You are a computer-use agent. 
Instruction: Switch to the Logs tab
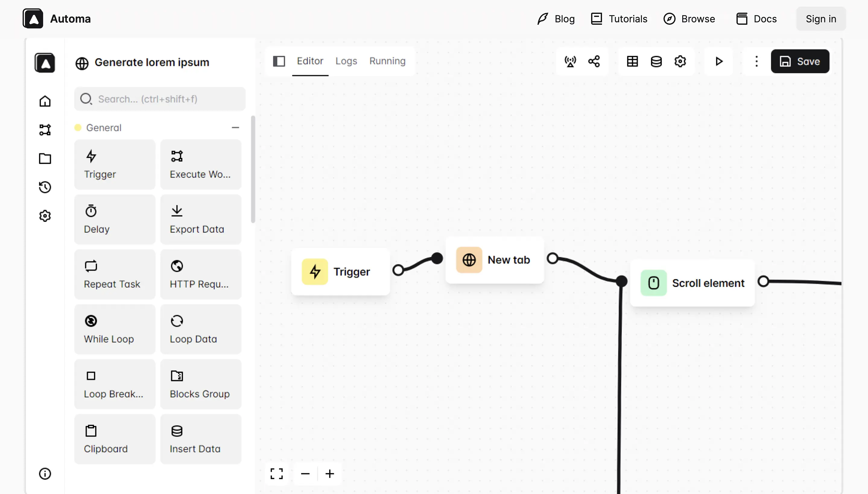[x=346, y=61]
